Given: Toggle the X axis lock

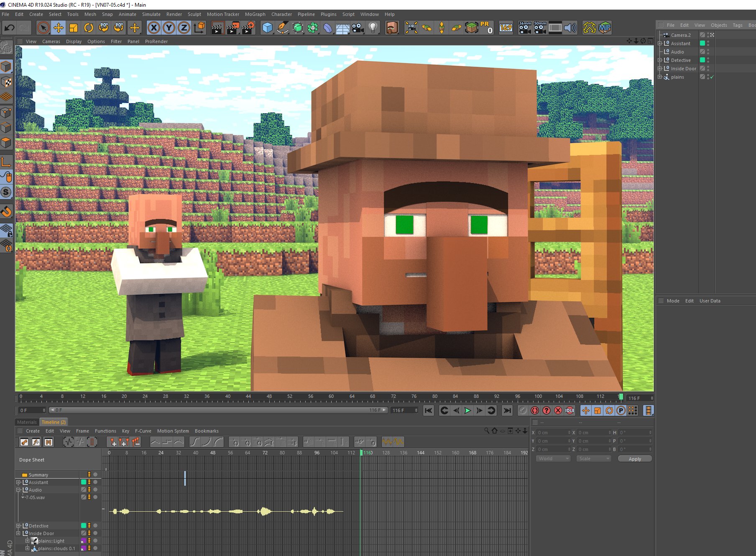Looking at the screenshot, I should click(x=154, y=28).
